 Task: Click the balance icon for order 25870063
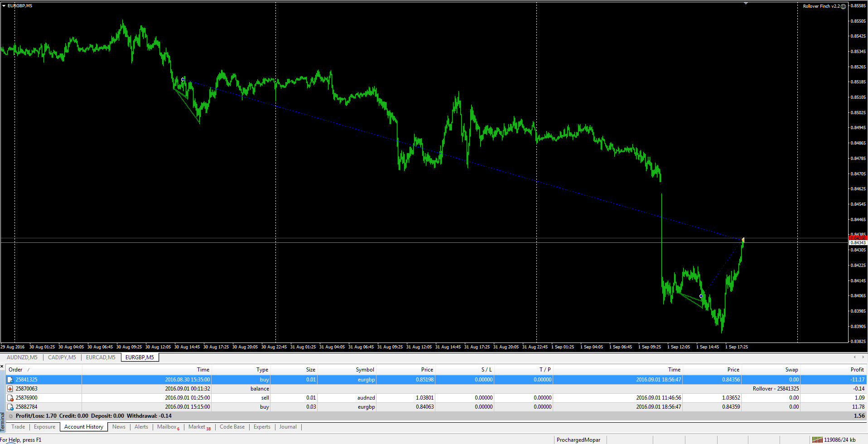(x=10, y=389)
